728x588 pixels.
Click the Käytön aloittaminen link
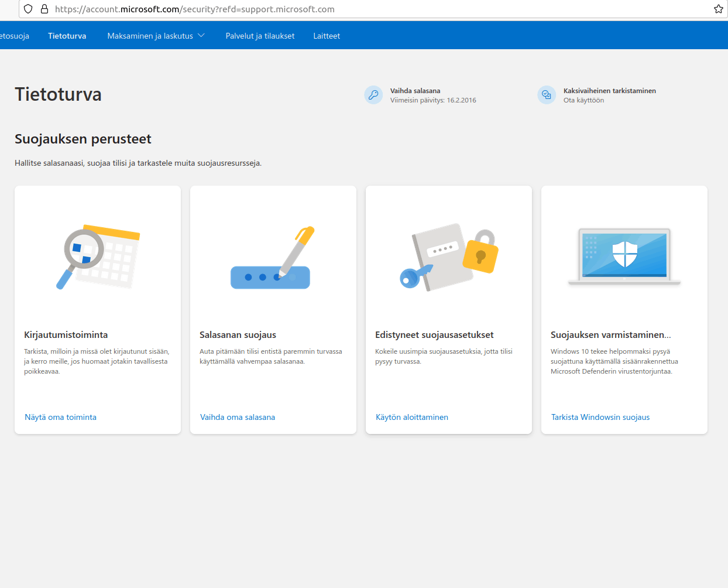[412, 417]
